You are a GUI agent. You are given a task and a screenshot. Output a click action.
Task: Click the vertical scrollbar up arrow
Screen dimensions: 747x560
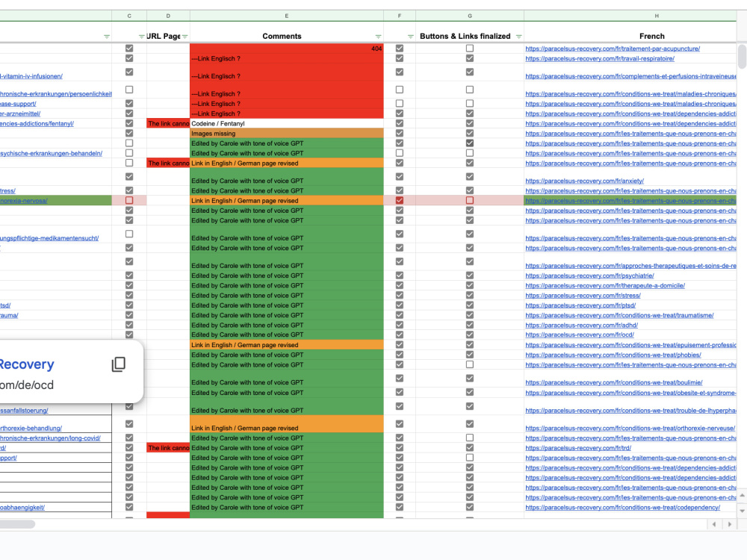[742, 495]
